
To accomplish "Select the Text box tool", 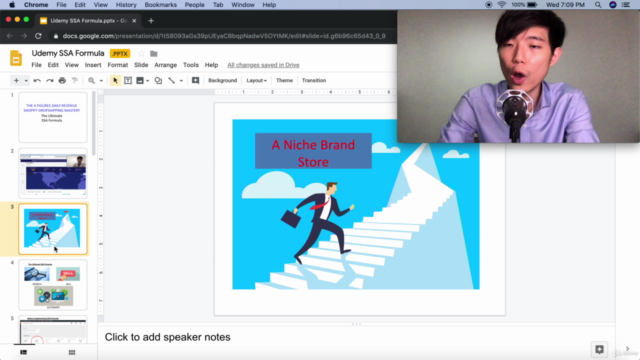I will coord(128,80).
